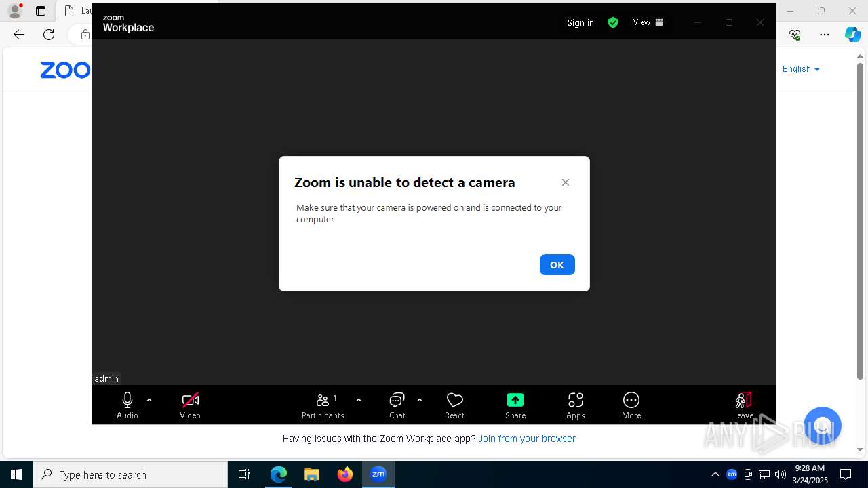Click OK in the camera error dialog
Viewport: 868px width, 488px height.
(557, 265)
